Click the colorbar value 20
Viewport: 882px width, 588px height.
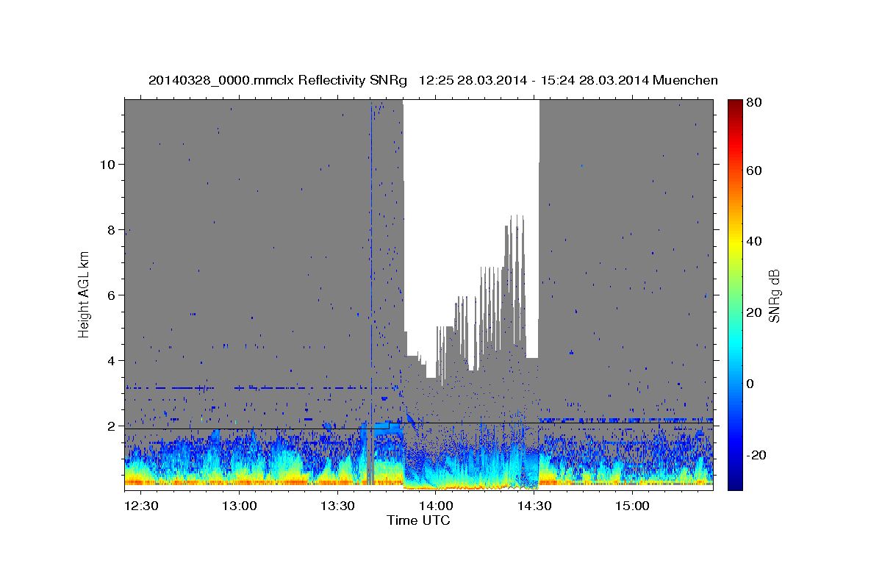756,312
